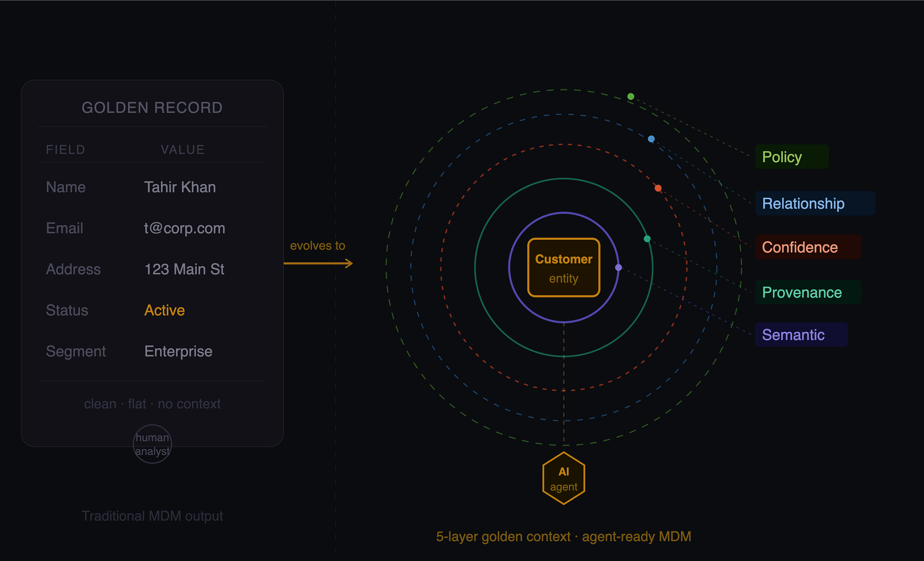Click the t@corp.com email value

point(185,228)
